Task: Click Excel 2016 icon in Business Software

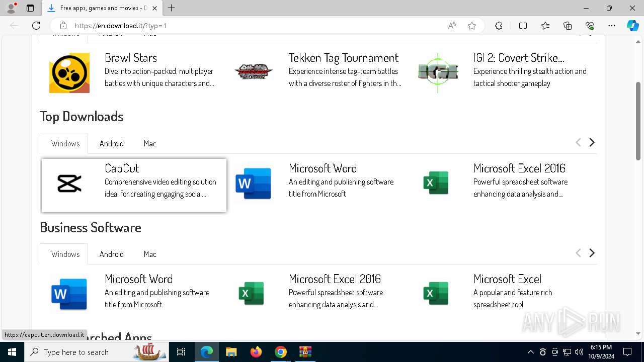Action: coord(252,294)
